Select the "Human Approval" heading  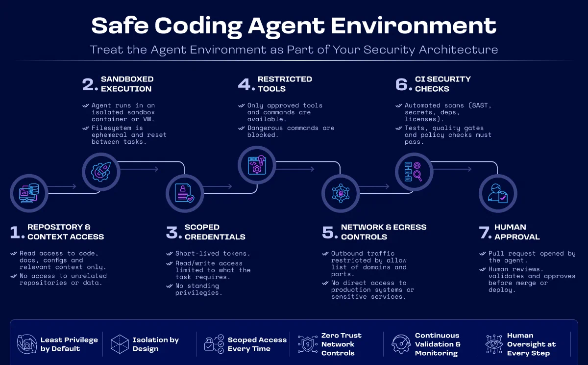coord(517,232)
